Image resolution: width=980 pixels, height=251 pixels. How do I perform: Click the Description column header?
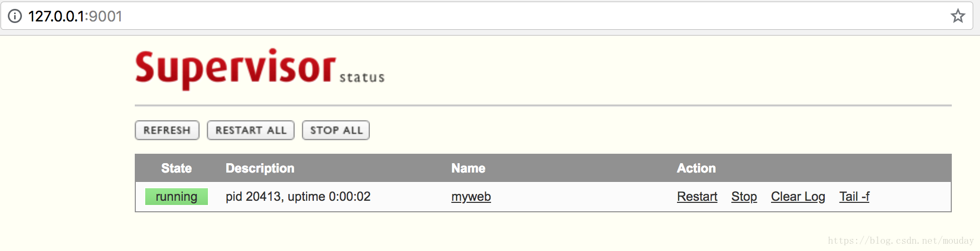(x=260, y=168)
